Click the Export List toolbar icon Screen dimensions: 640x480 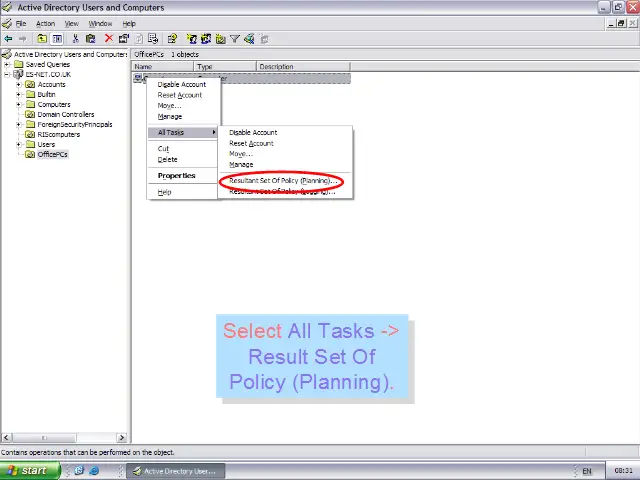point(153,39)
